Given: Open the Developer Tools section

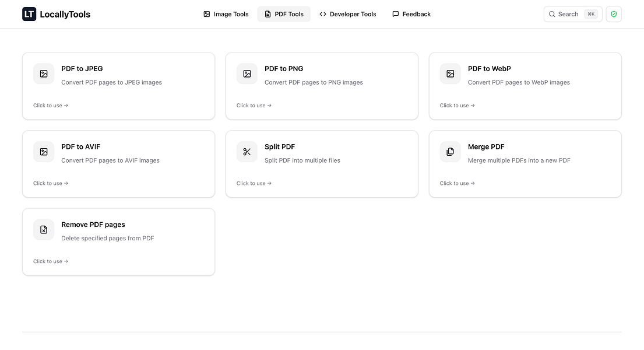Looking at the screenshot, I should tap(348, 13).
